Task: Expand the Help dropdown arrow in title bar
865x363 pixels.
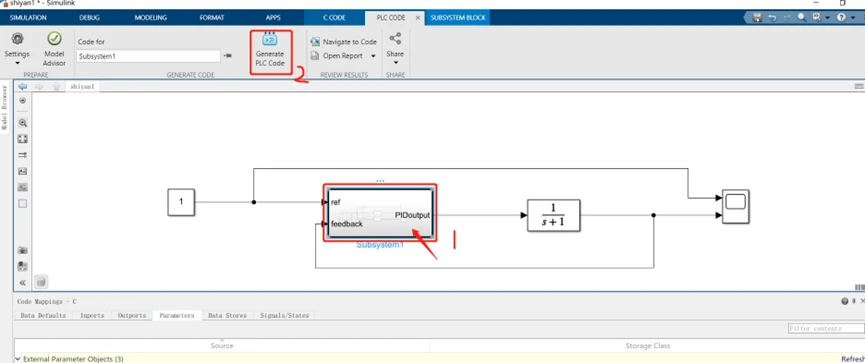Action: [x=852, y=18]
